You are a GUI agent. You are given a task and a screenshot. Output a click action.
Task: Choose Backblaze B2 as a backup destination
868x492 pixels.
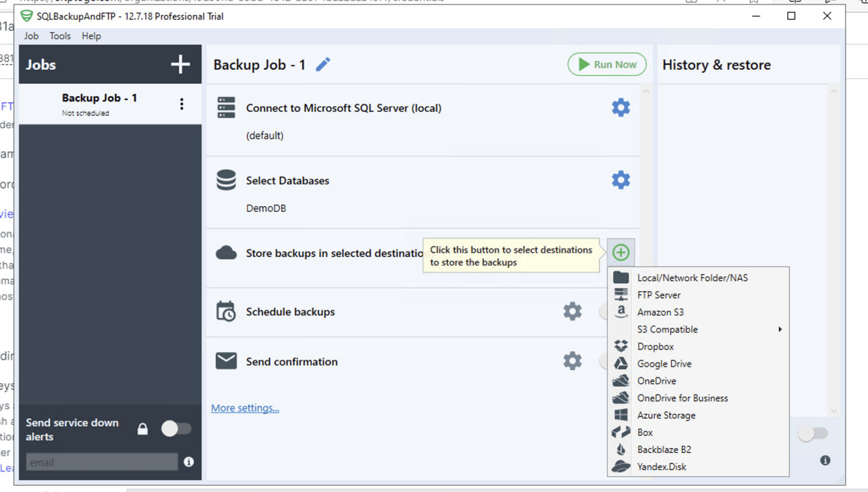664,449
